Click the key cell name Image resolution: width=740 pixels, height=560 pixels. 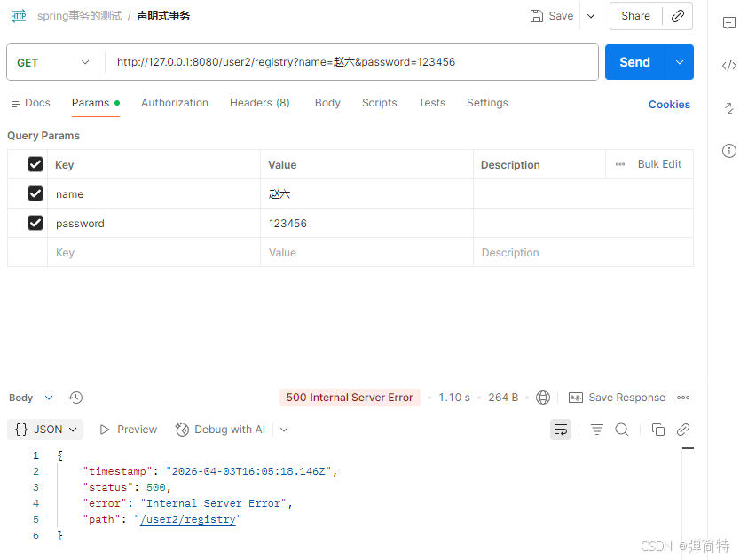tap(154, 193)
